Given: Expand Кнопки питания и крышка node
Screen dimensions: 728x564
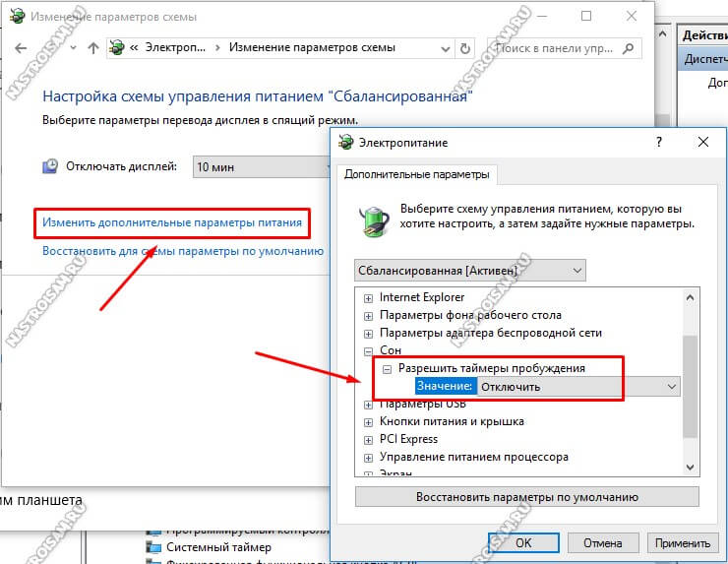Looking at the screenshot, I should (x=368, y=423).
